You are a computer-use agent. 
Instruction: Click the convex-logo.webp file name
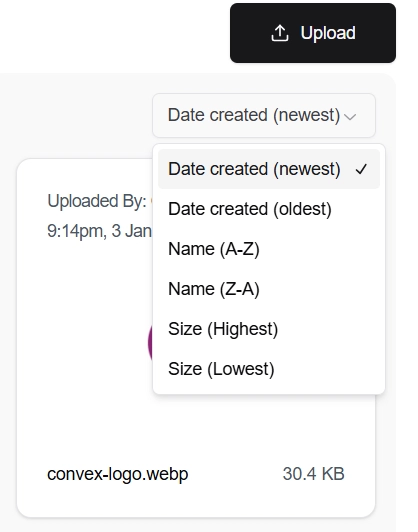[x=117, y=474]
